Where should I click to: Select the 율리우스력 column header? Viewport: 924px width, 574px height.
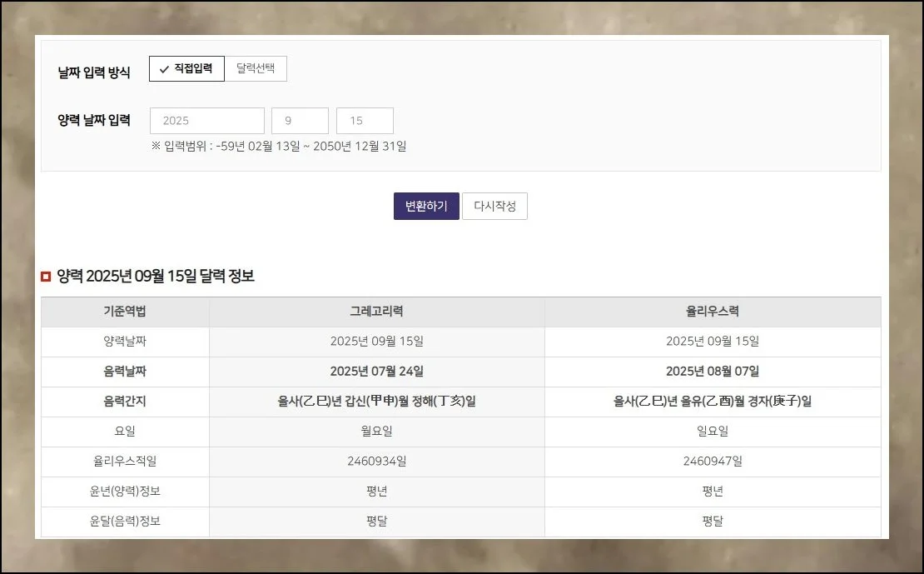tap(713, 312)
